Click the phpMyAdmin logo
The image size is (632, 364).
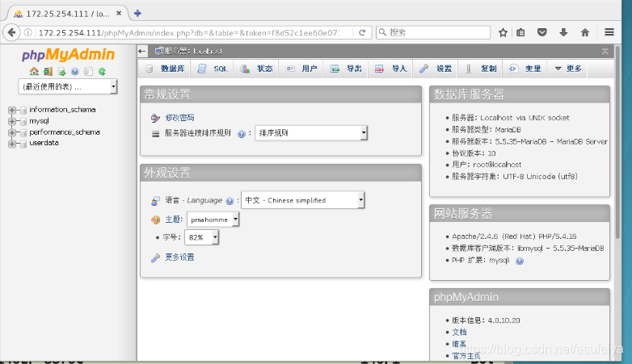pyautogui.click(x=68, y=55)
